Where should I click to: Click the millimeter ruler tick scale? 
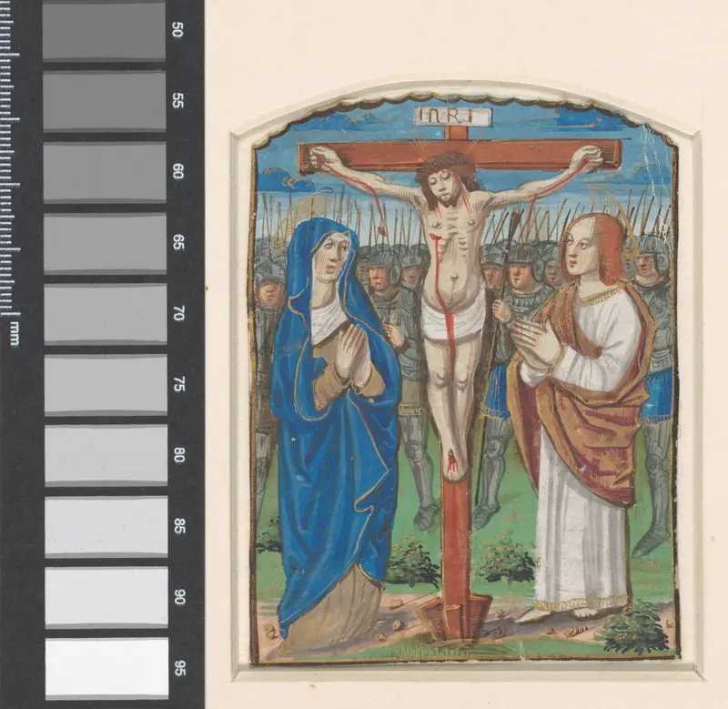[9, 157]
